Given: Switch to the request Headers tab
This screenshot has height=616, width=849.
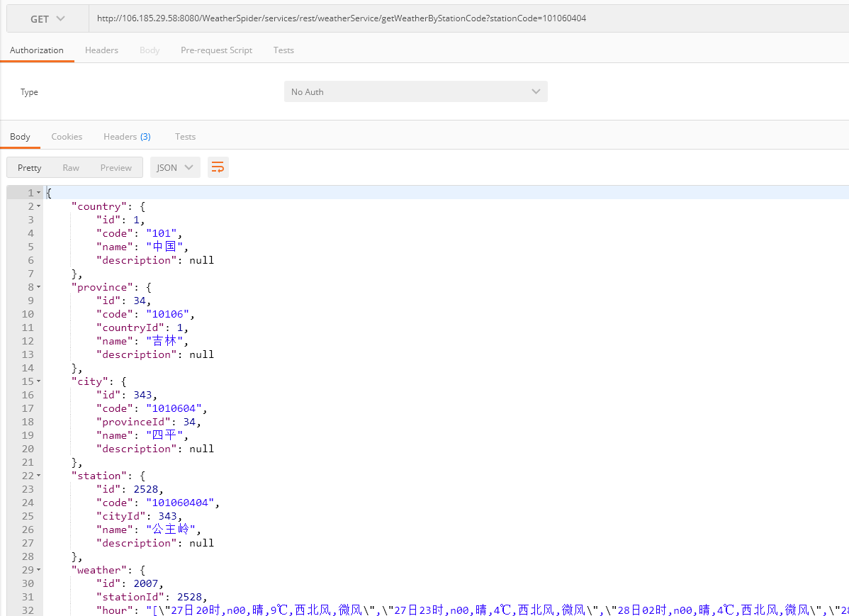Looking at the screenshot, I should (x=101, y=50).
